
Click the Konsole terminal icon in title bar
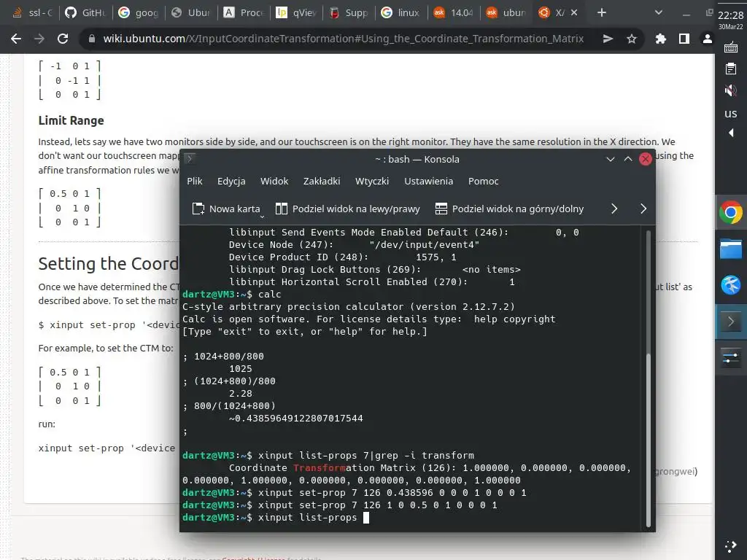pos(190,158)
